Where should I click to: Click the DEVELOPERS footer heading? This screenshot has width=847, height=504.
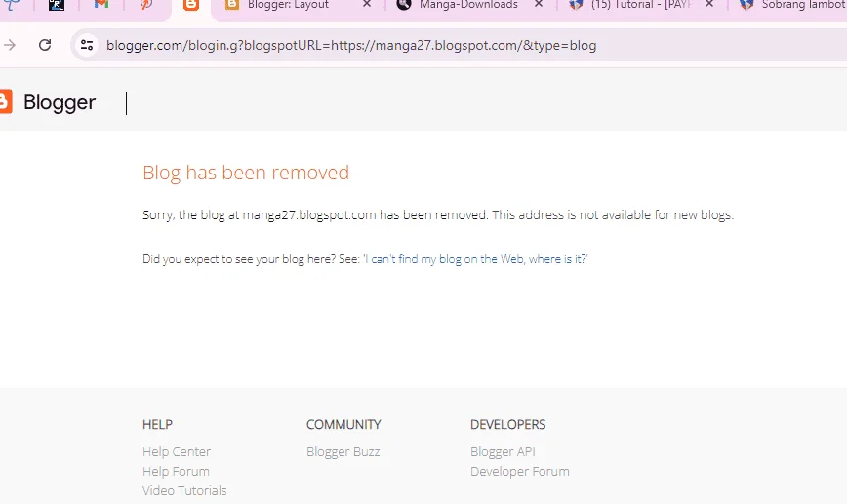[x=507, y=425]
